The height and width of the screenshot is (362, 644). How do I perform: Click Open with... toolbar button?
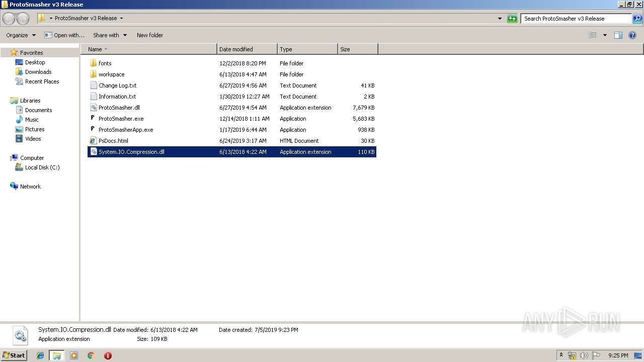click(x=64, y=35)
